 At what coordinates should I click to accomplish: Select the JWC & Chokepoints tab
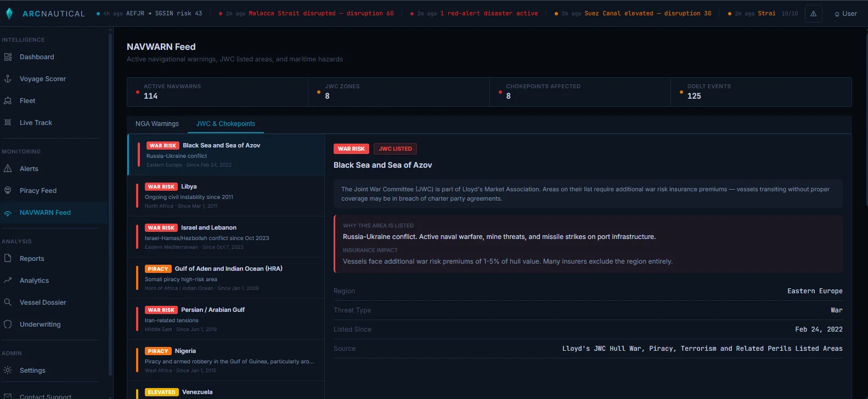click(226, 124)
